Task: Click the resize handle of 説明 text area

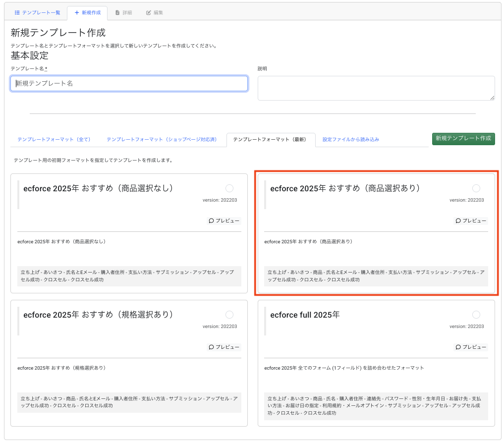Action: tap(492, 98)
